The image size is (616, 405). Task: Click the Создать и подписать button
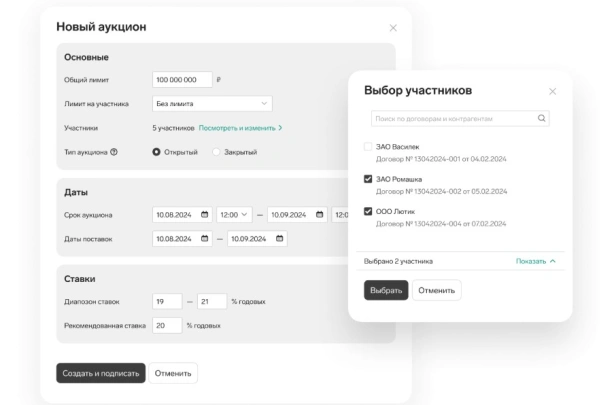[101, 373]
